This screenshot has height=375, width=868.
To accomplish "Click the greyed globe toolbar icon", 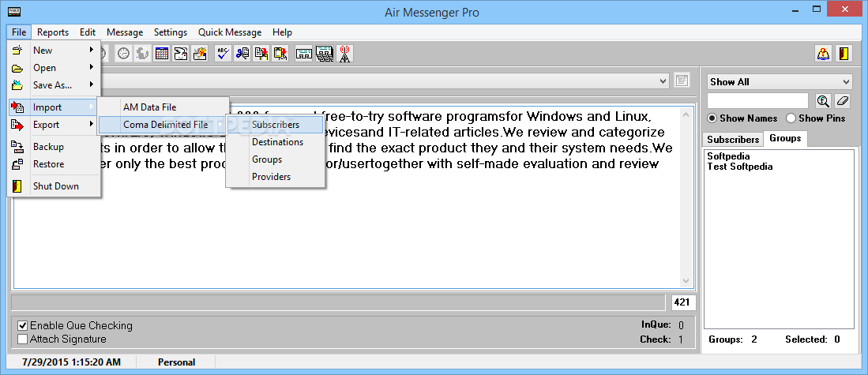I will (x=142, y=54).
